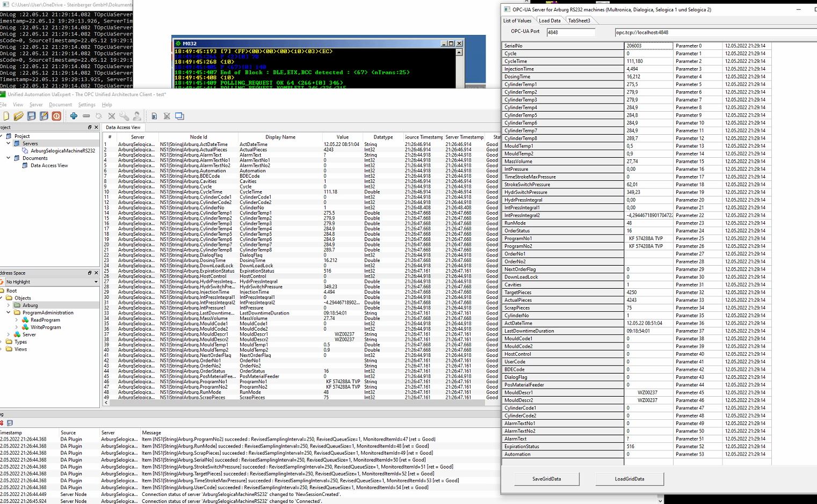Open the View menu in UaExpert
Viewport: 817px width, 504px height.
tap(18, 105)
